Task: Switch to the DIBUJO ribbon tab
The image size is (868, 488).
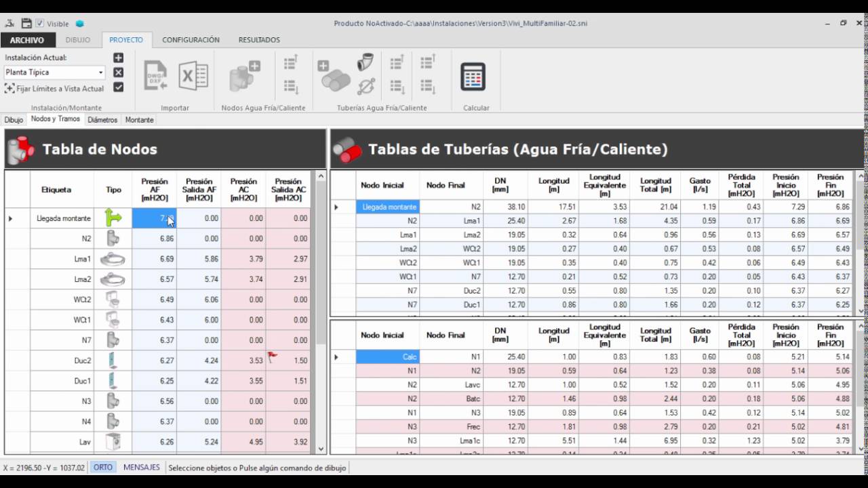Action: click(77, 40)
